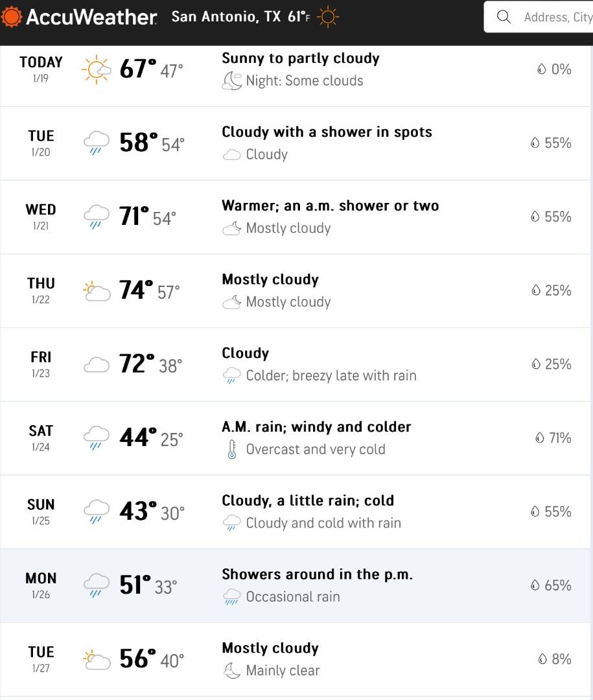Click the raindrop icon next to 71%
593x700 pixels.
click(540, 438)
